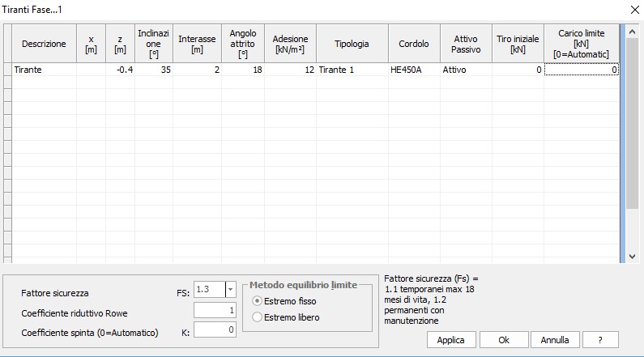Screen dimensions: 644x357
Task: Click the Coefficiente spinta K input field
Action: (215, 329)
